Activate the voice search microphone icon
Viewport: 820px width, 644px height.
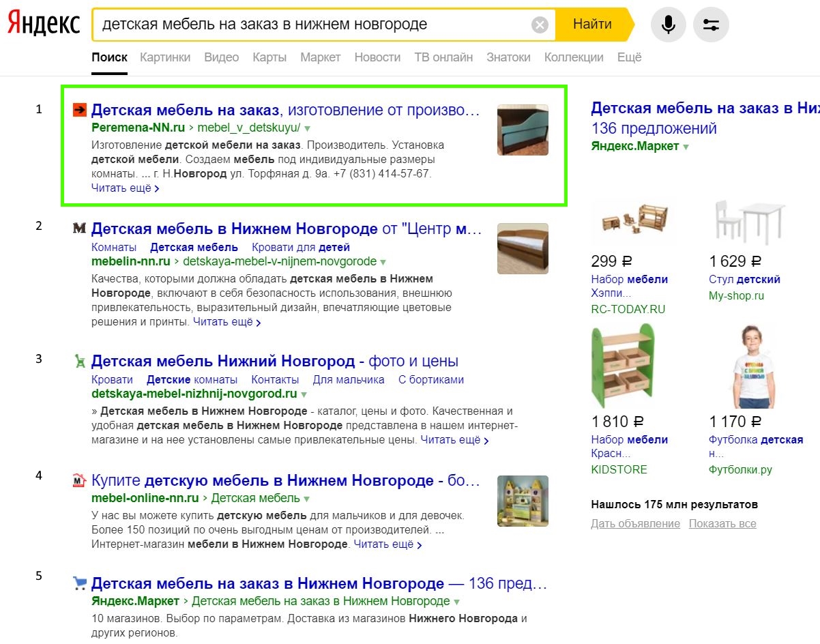point(668,24)
